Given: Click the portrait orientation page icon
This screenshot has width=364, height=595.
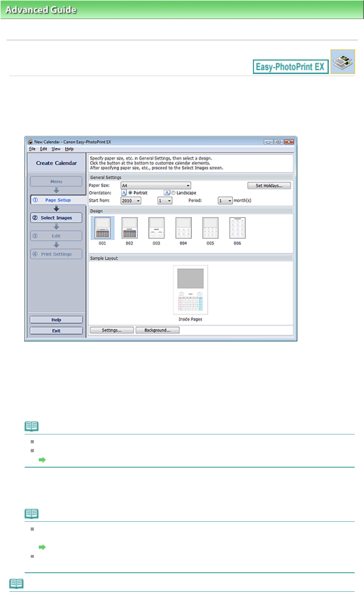Looking at the screenshot, I should pyautogui.click(x=124, y=193).
